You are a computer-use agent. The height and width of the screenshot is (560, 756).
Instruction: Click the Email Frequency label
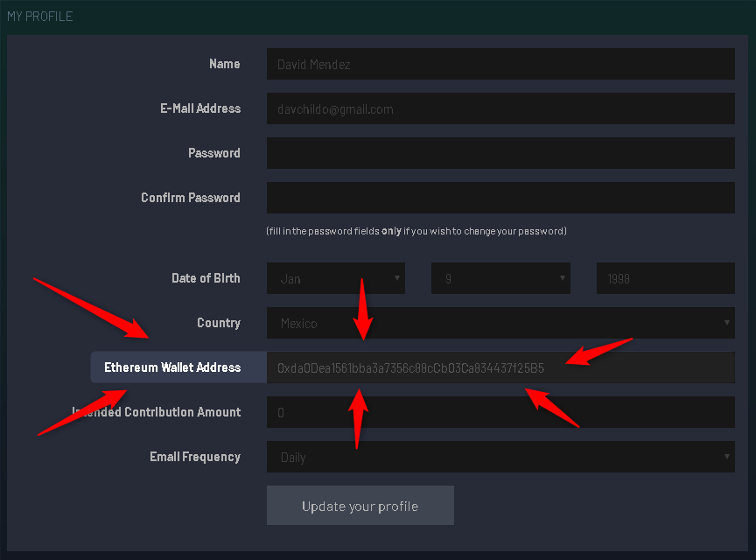[x=195, y=457]
